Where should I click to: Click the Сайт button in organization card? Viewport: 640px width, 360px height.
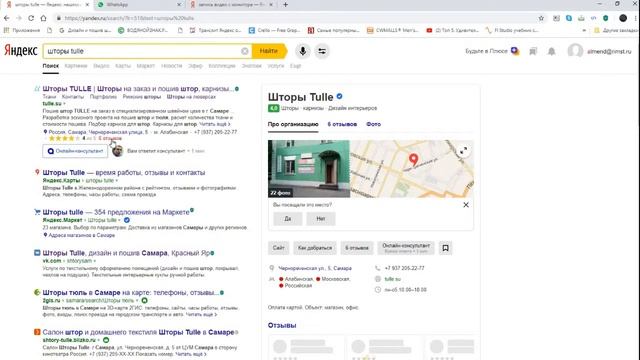tap(279, 248)
